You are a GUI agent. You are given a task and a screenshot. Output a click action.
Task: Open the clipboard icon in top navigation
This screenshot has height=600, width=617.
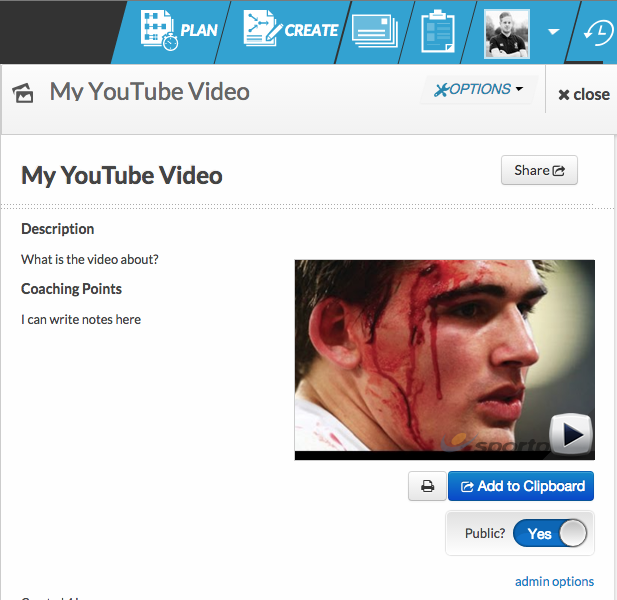(x=437, y=31)
